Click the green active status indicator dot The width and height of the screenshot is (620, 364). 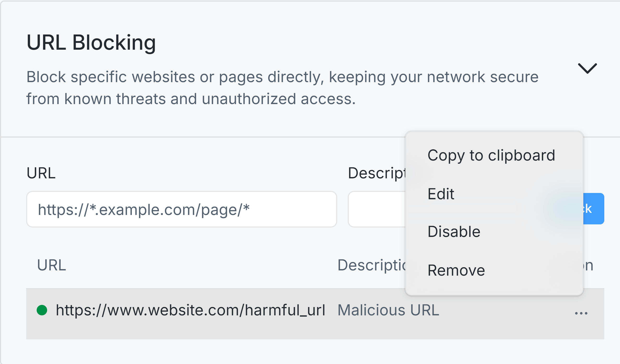pos(42,310)
